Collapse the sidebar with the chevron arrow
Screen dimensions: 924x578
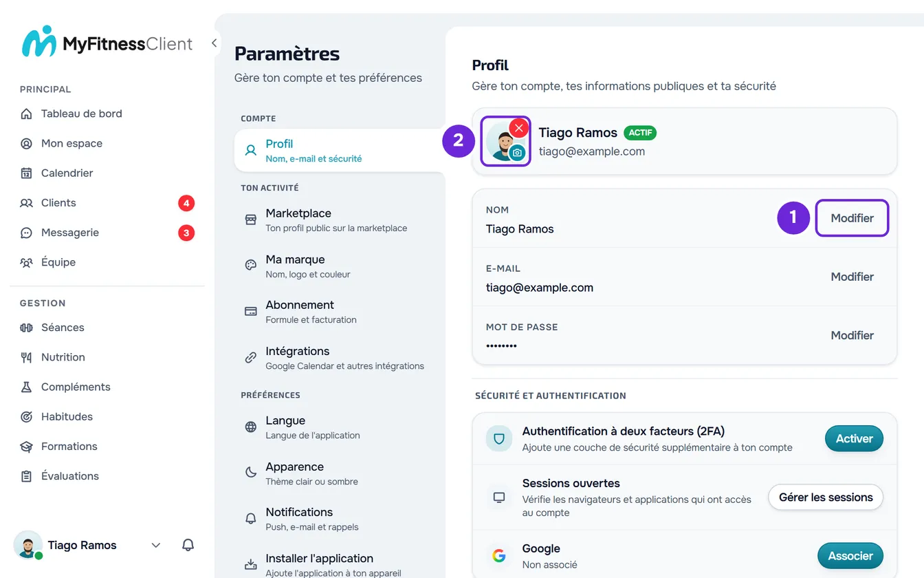(x=214, y=43)
